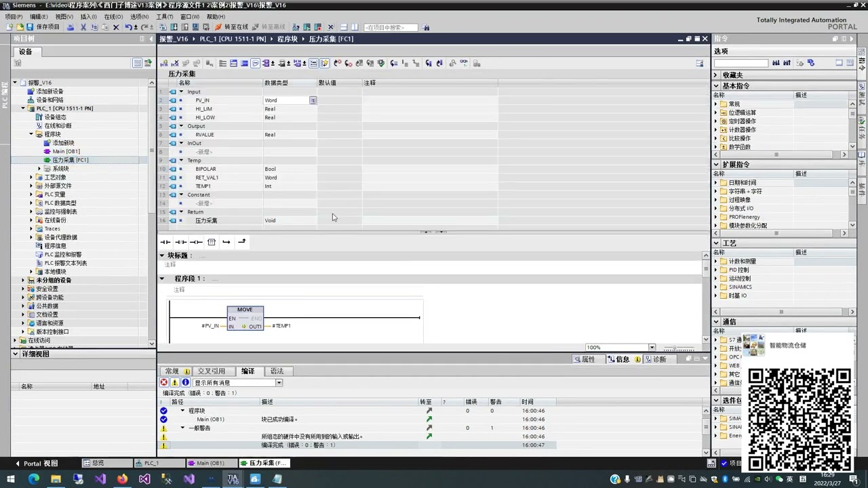The image size is (868, 488).
Task: Collapse the 报警_V16 project tree node
Action: coord(15,83)
